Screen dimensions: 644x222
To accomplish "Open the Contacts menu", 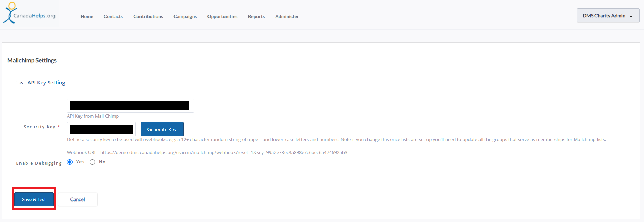I will coord(113,16).
